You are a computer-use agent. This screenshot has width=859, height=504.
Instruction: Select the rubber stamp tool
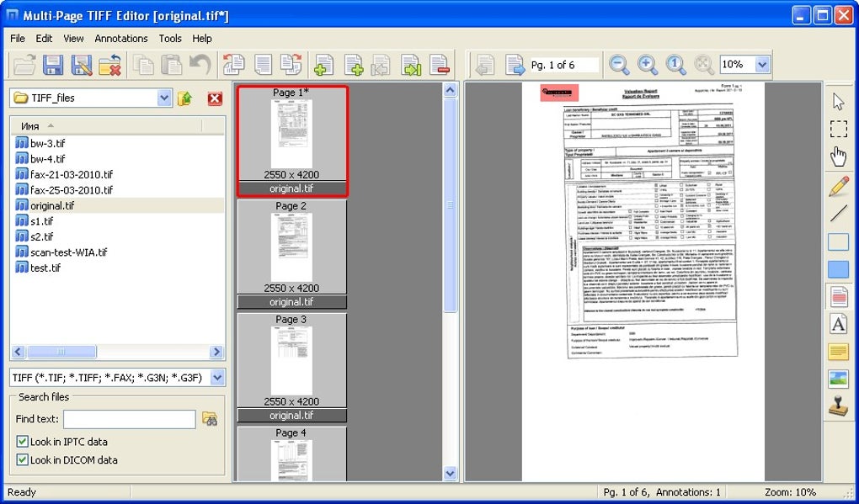(x=838, y=406)
